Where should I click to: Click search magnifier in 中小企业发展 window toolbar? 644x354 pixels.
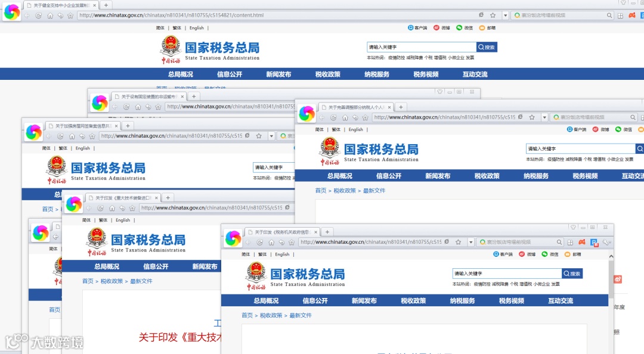coord(609,15)
